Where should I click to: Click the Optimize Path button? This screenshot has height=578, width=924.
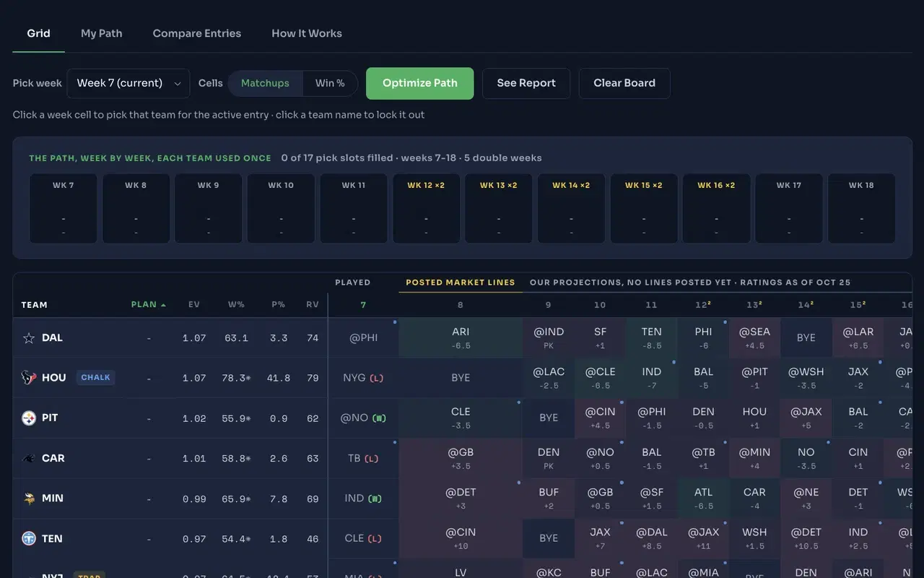(420, 83)
